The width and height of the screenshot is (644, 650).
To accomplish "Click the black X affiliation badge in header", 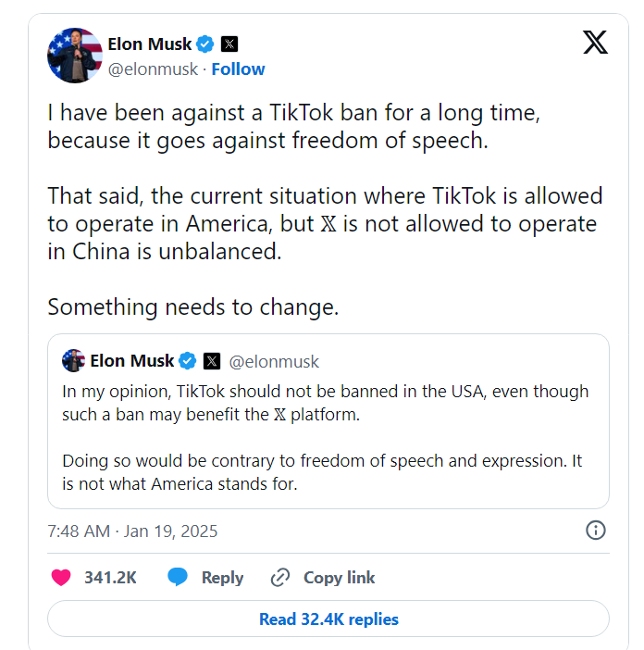I will click(230, 44).
